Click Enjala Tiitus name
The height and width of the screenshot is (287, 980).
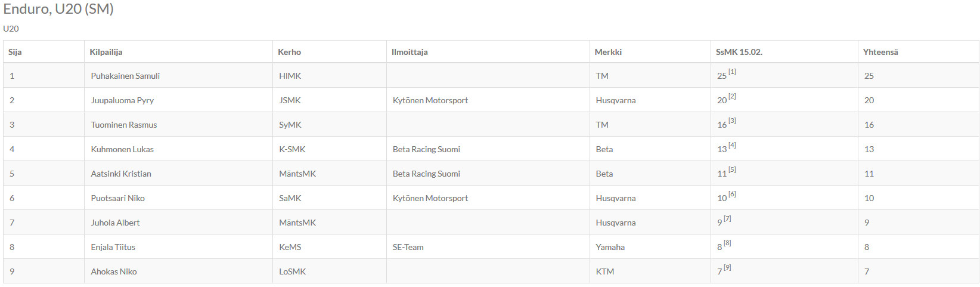point(113,247)
